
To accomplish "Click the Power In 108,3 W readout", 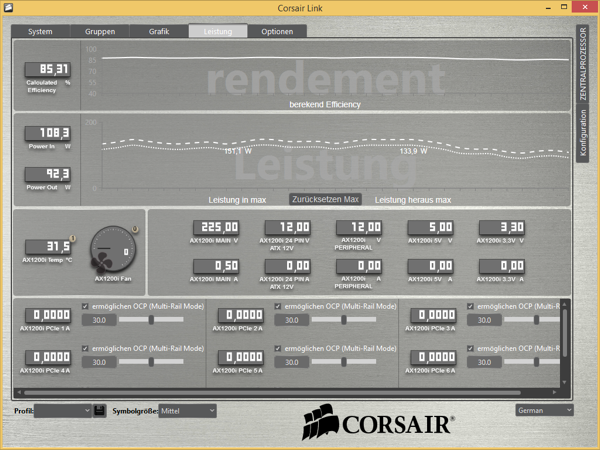I will [x=48, y=133].
